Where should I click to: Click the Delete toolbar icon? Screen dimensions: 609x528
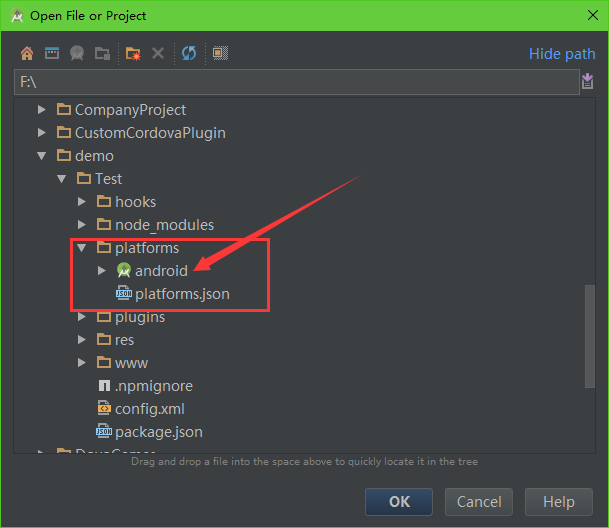point(158,53)
